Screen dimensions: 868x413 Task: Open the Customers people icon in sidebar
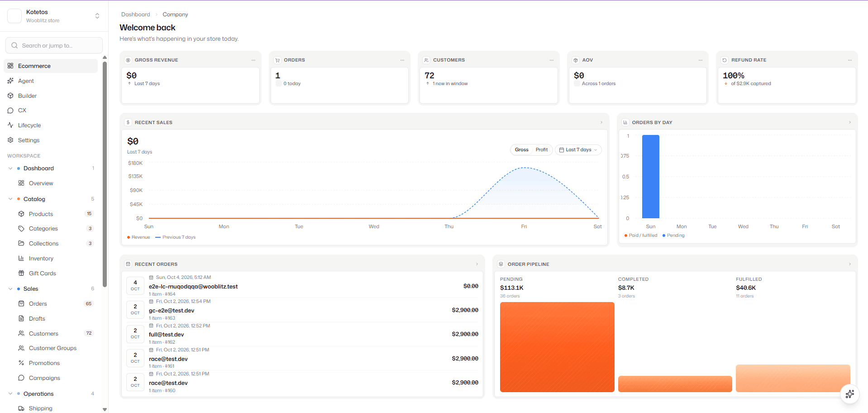[x=21, y=333]
